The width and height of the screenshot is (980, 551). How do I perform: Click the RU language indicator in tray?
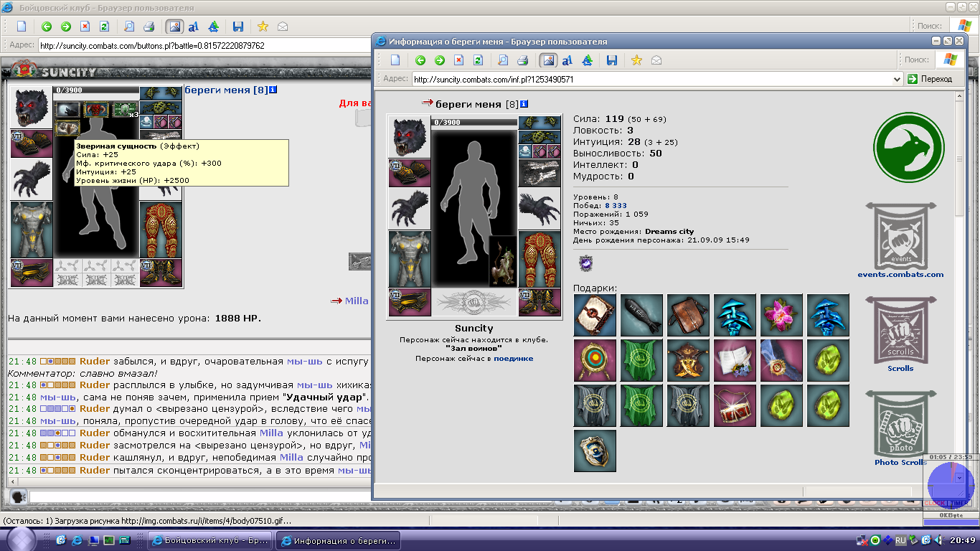[x=900, y=540]
